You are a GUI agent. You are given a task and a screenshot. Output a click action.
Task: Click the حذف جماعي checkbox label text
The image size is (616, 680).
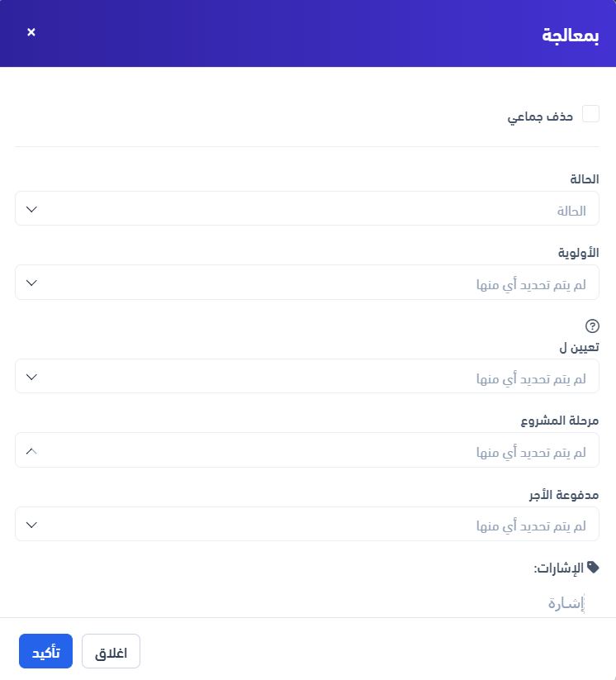click(x=540, y=117)
